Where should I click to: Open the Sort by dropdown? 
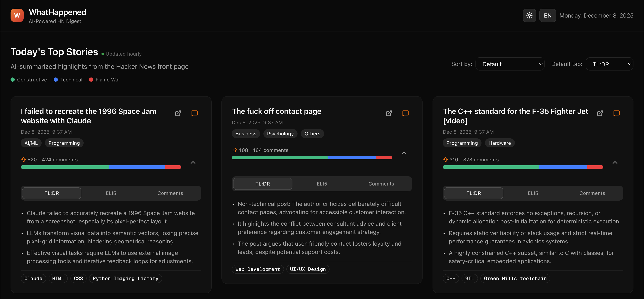510,64
